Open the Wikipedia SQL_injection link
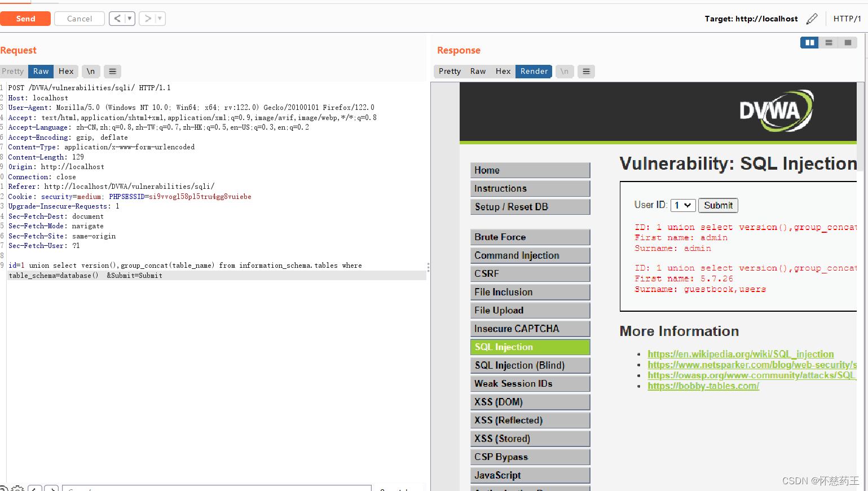 [741, 354]
